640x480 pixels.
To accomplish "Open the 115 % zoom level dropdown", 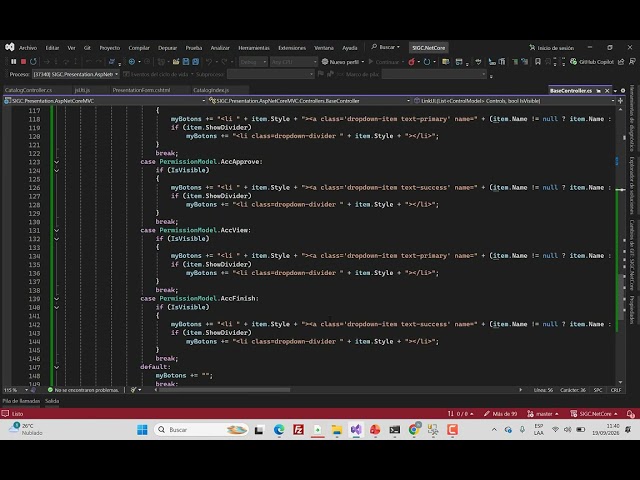I will tap(16, 390).
